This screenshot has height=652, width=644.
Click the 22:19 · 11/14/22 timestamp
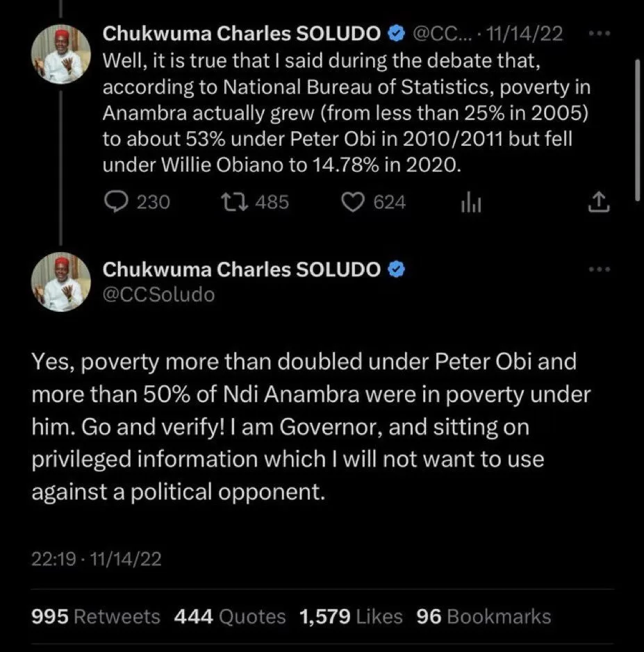pyautogui.click(x=97, y=560)
